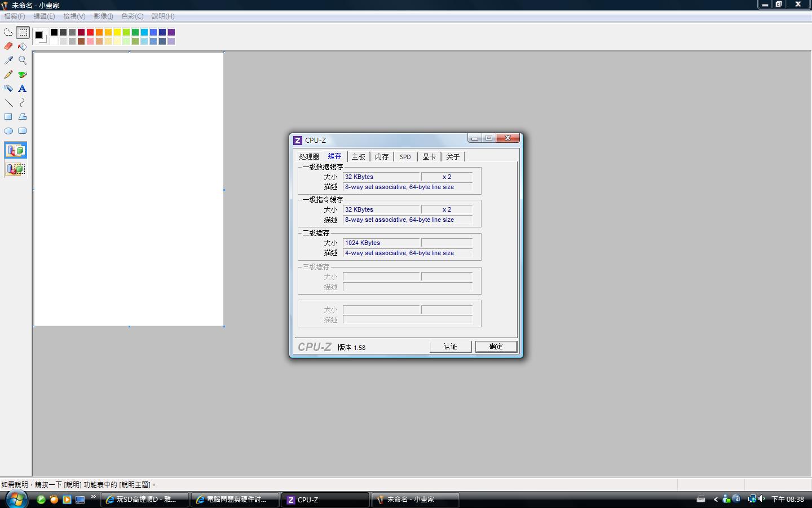Open the 編輯(E) menu in Paint
The width and height of the screenshot is (812, 508).
tap(45, 16)
